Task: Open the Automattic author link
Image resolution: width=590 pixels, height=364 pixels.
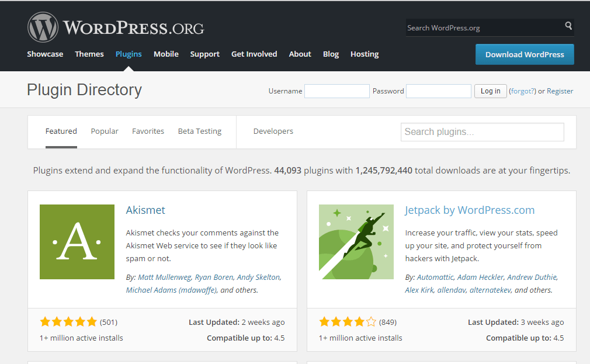Action: [x=435, y=278]
